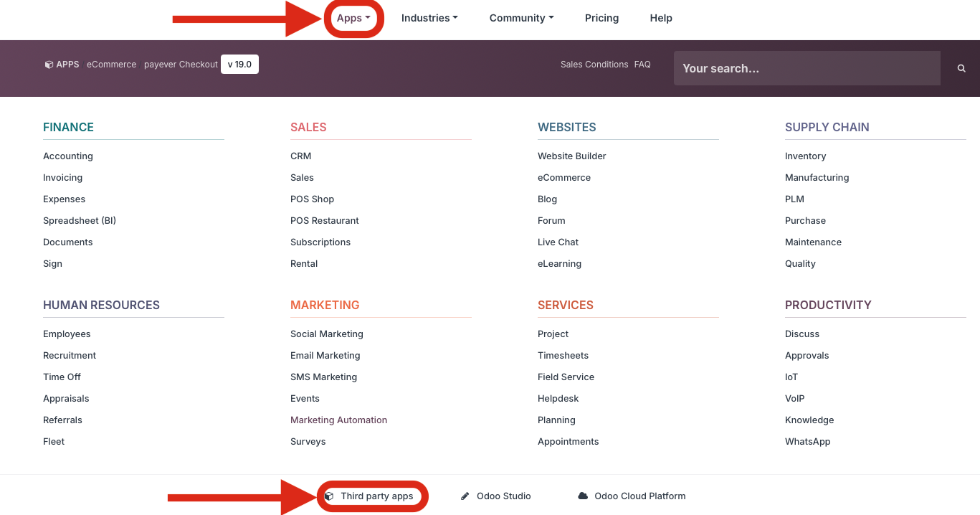Open the eLearning app
Screen dimensions: 980x515
tap(559, 263)
